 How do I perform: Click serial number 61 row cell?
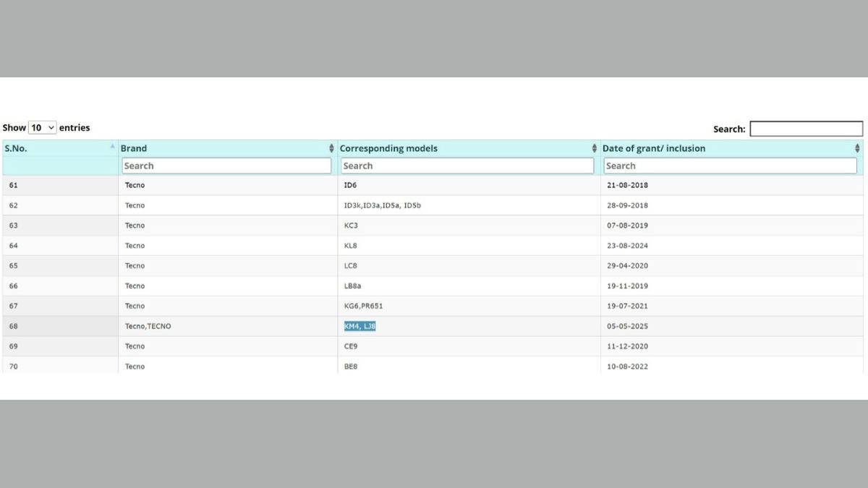(14, 185)
